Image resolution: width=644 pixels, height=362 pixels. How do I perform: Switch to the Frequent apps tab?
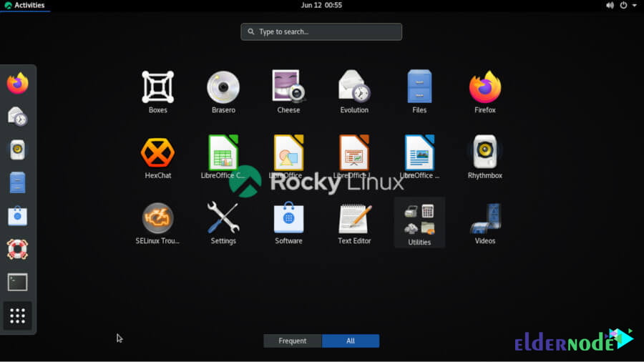293,341
